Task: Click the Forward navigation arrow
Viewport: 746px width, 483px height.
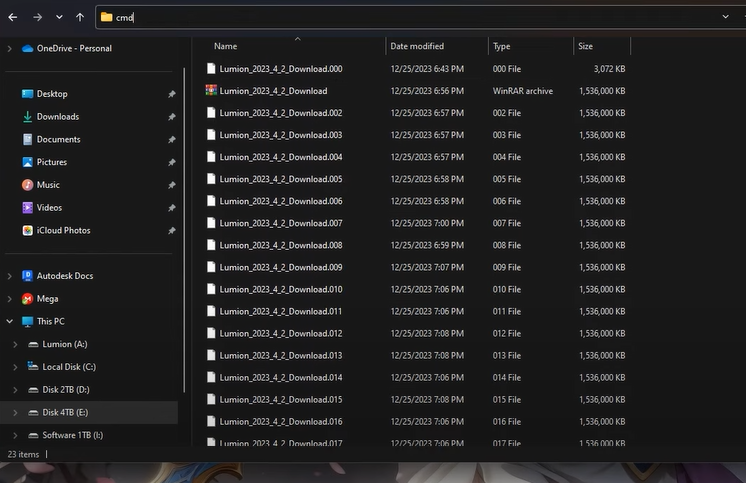Action: click(x=37, y=17)
